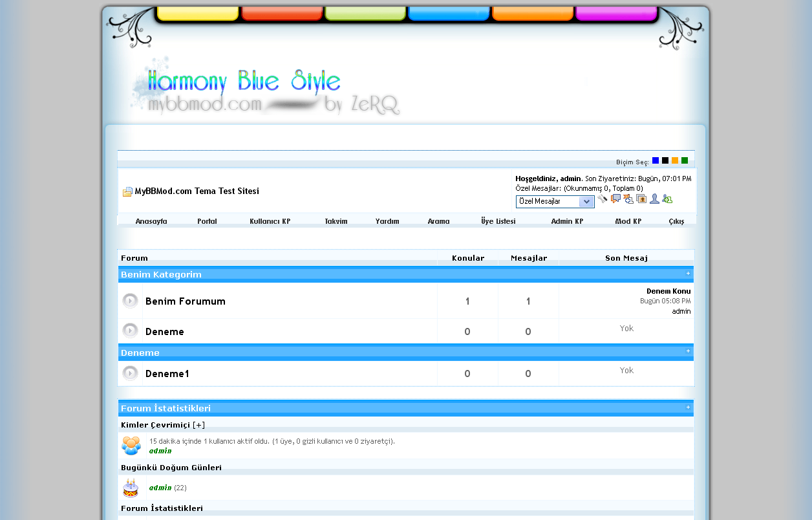Click the Benim Forumum status icon
Image resolution: width=812 pixels, height=520 pixels.
tap(131, 301)
